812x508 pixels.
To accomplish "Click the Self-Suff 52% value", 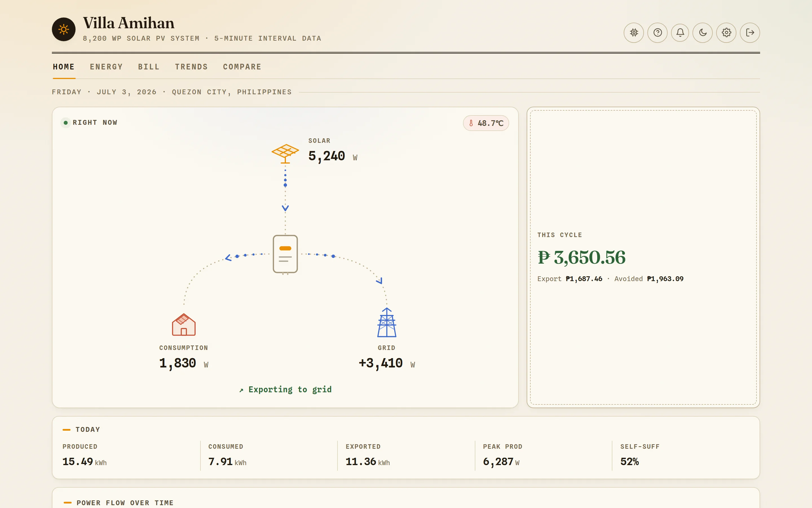I will (630, 462).
